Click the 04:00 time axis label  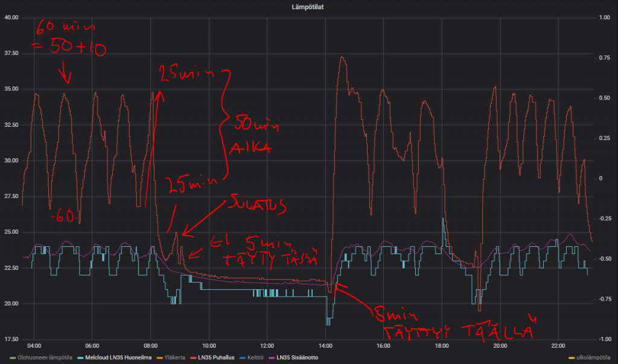(34, 346)
